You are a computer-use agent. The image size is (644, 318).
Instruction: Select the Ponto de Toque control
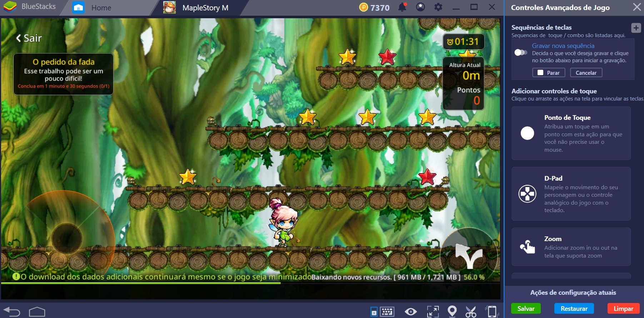click(571, 133)
